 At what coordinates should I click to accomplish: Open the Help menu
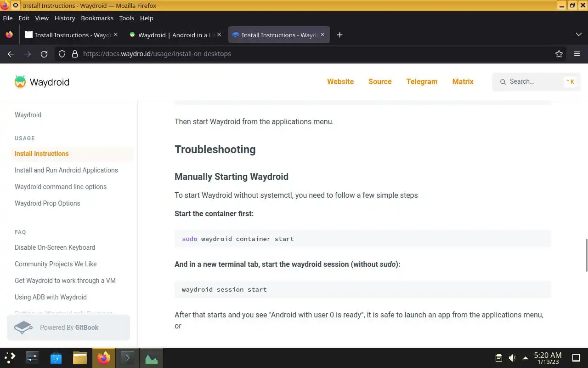coord(147,18)
